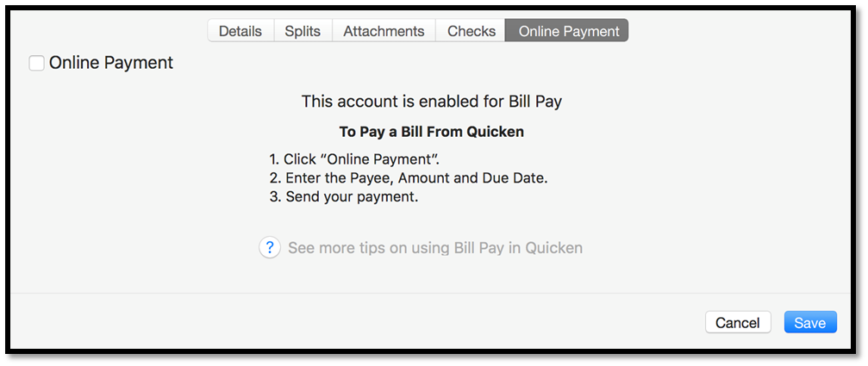Go to the Attachments tab
Image resolution: width=868 pixels, height=366 pixels.
pos(384,30)
